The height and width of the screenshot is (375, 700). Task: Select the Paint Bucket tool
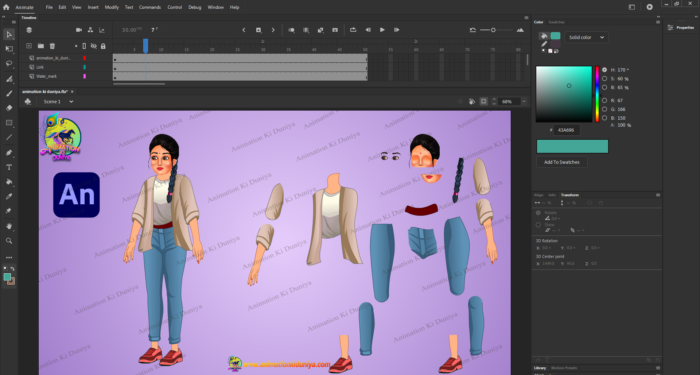tap(9, 182)
